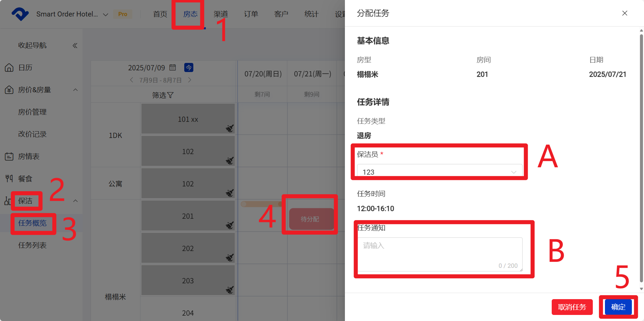644x321 pixels.
Task: Click the red 取消任务 button
Action: coord(572,307)
